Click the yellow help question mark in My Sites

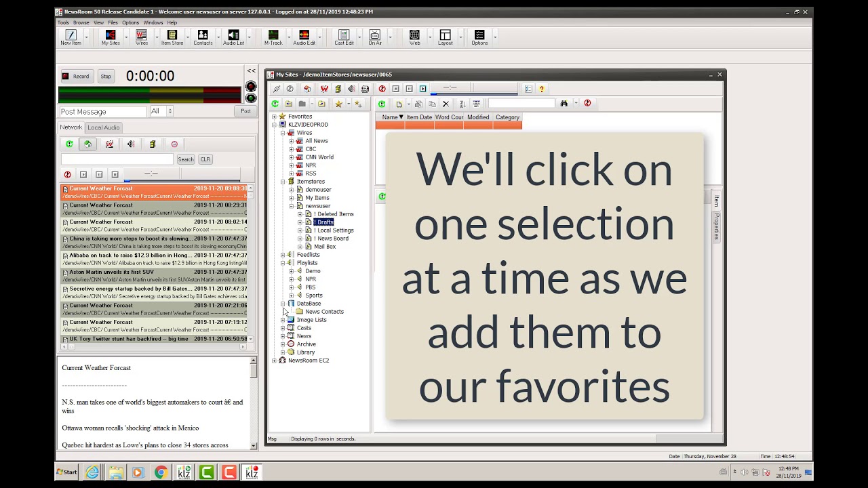(541, 89)
